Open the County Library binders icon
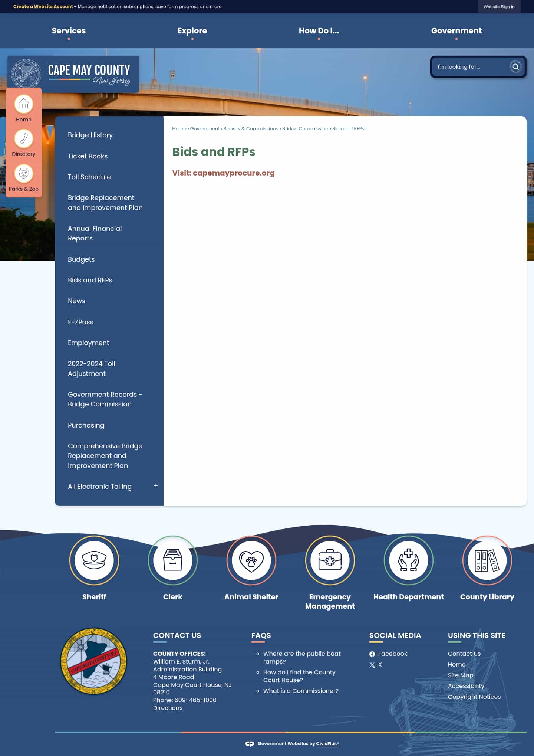534x756 pixels. (x=487, y=560)
